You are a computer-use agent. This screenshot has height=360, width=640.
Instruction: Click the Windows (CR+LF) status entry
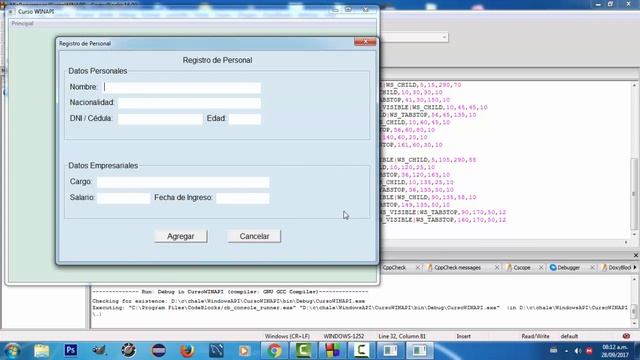287,336
